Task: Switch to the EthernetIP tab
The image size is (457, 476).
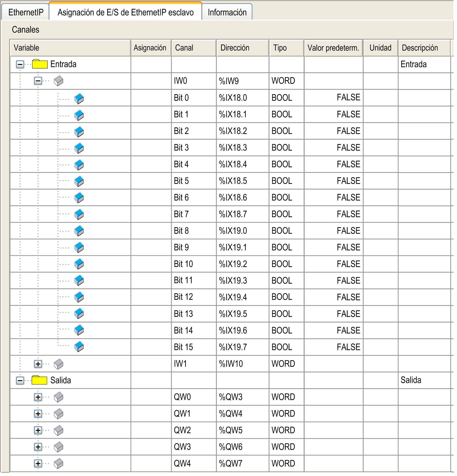Action: pos(26,12)
